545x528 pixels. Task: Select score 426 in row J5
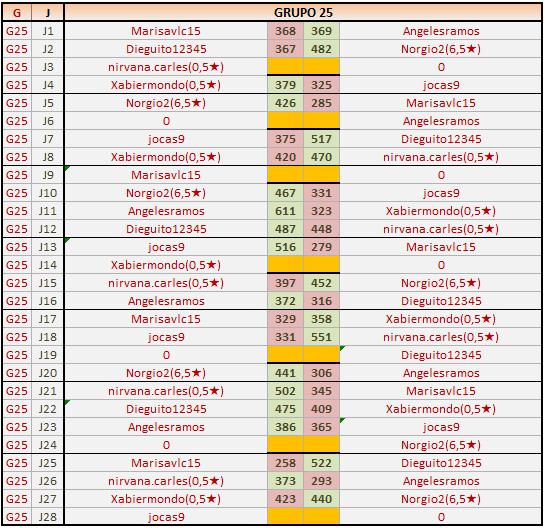tap(285, 103)
